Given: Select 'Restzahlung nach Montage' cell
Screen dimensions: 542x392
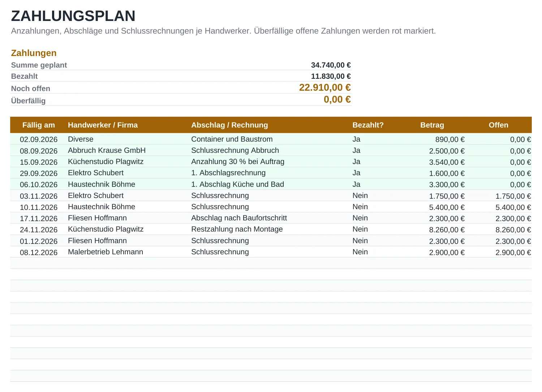Looking at the screenshot, I should click(x=237, y=229).
